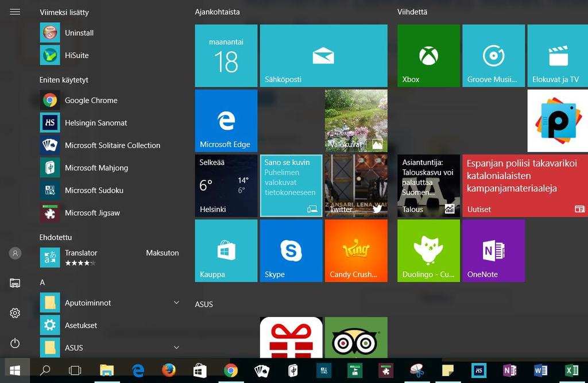This screenshot has height=383, width=588.
Task: Open the Sähköposti mail tile
Action: (x=324, y=56)
